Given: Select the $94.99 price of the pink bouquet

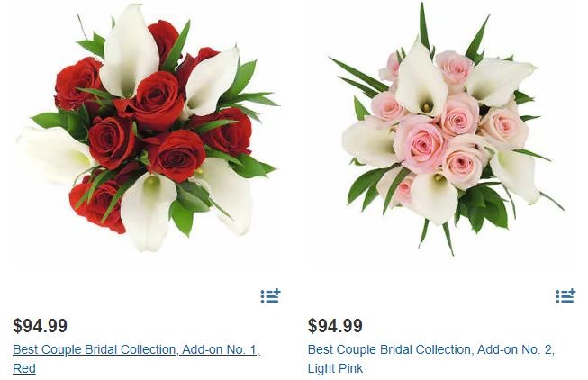Looking at the screenshot, I should tap(335, 325).
